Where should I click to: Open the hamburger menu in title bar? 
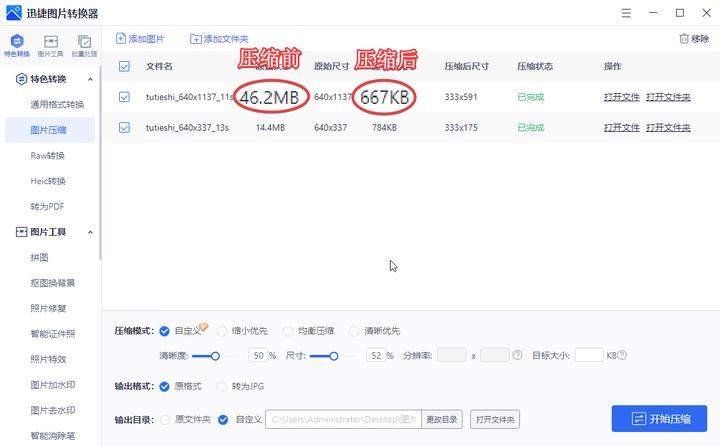pyautogui.click(x=626, y=13)
